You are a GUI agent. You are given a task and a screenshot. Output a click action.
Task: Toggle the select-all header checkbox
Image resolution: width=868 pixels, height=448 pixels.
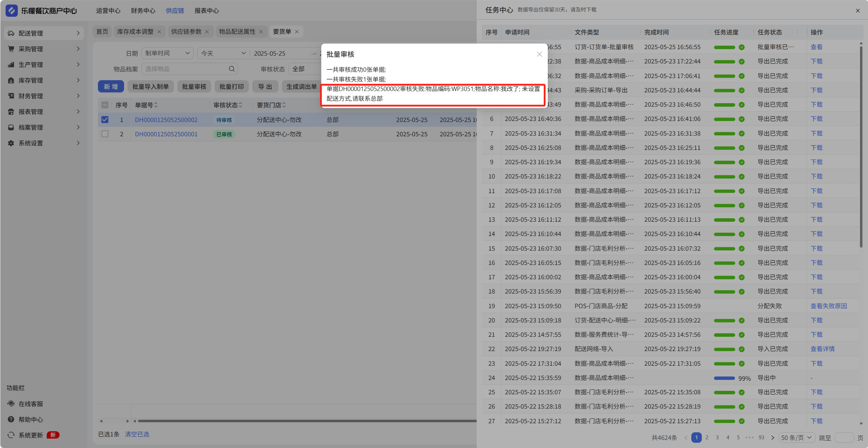pyautogui.click(x=105, y=105)
